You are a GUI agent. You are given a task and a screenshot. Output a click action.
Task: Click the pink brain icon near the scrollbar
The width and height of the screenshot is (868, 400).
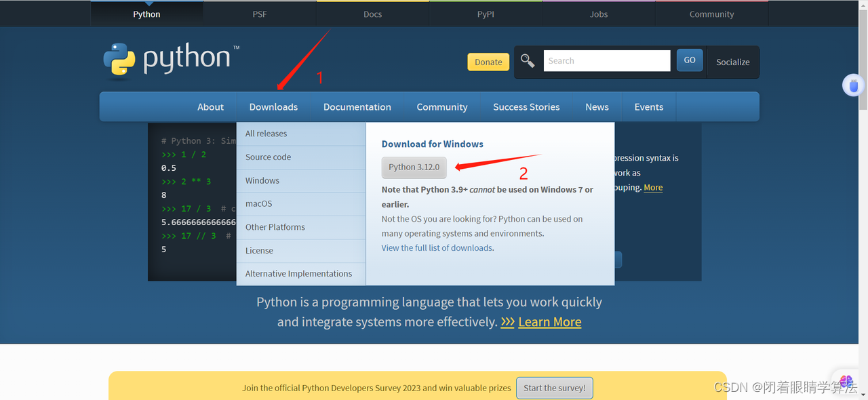coord(846,382)
